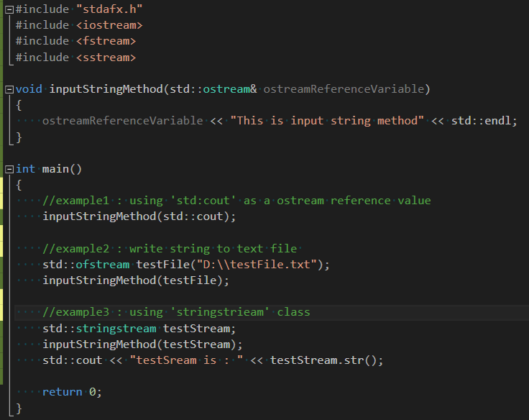The image size is (529, 420).
Task: Click the //example3 comment line
Action: tap(176, 312)
